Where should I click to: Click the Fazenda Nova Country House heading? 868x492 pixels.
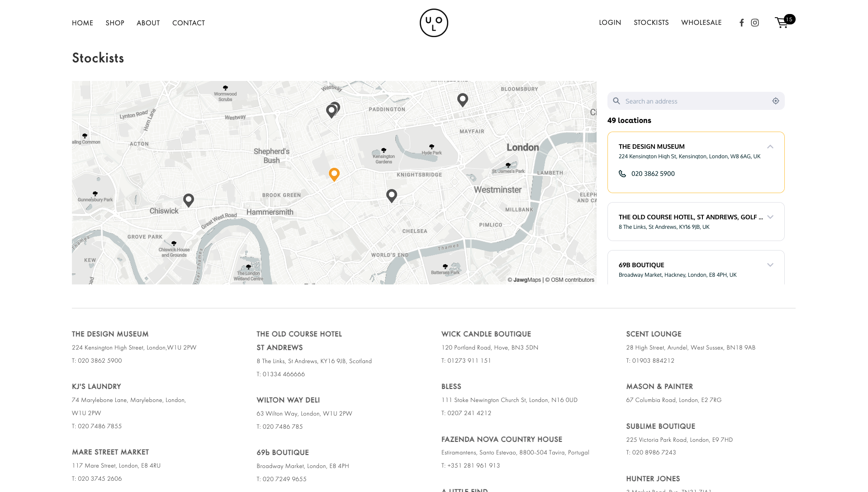coord(502,439)
